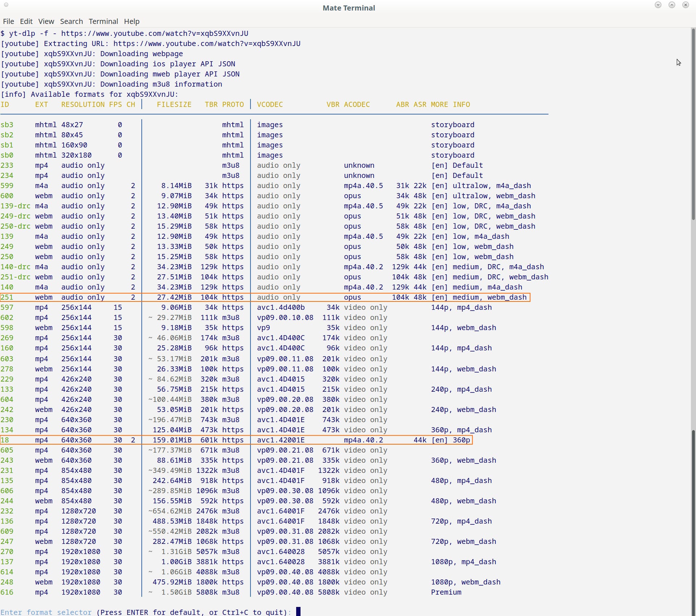
Task: Click format ID 249-drc
Action: [16, 216]
